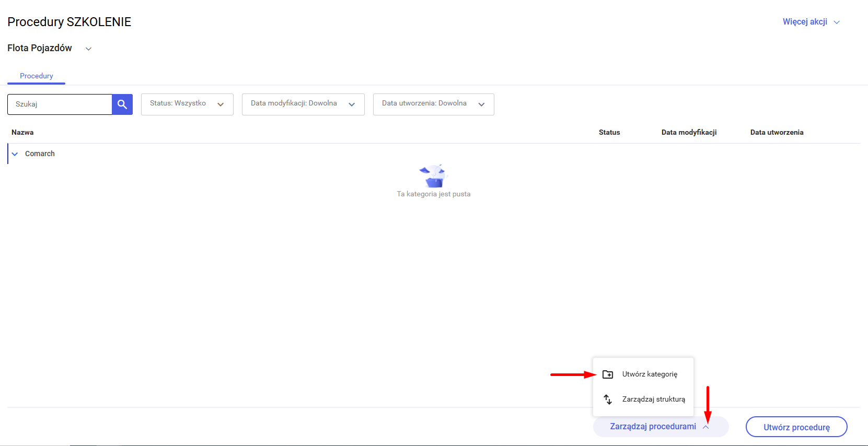
Task: Open the Data utworzenia: Dowolna filter
Action: pyautogui.click(x=434, y=104)
